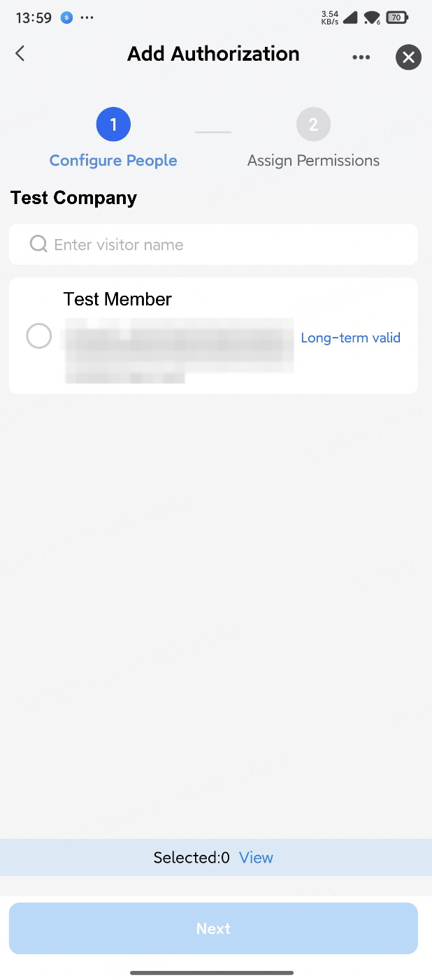Tap the search magnifier icon
The image size is (432, 980).
(38, 244)
